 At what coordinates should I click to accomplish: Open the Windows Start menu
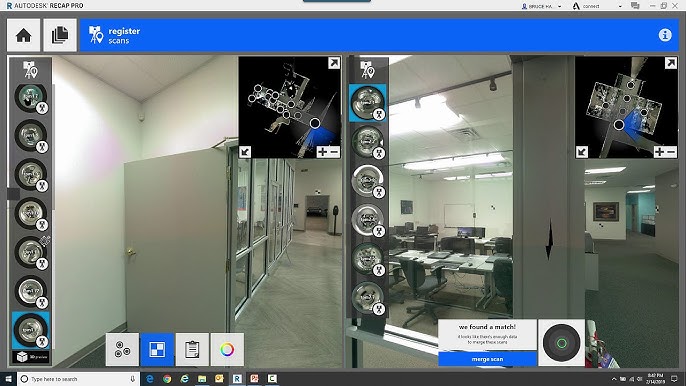(8, 379)
